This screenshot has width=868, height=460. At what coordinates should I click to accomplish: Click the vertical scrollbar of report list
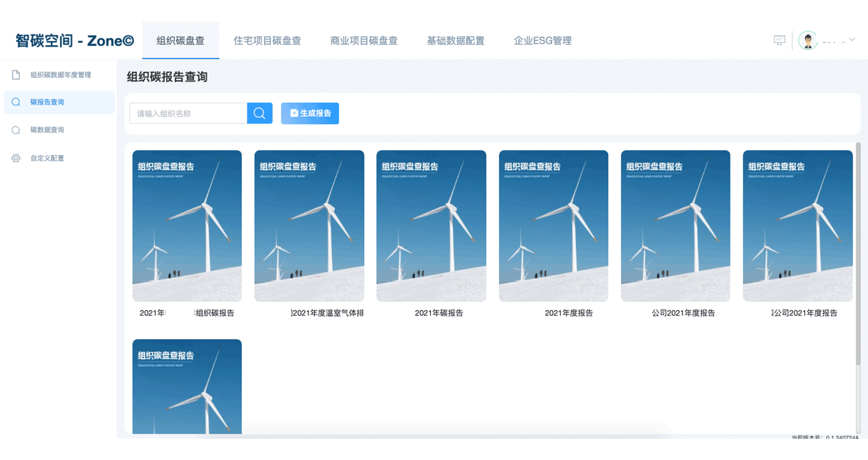coord(858,254)
